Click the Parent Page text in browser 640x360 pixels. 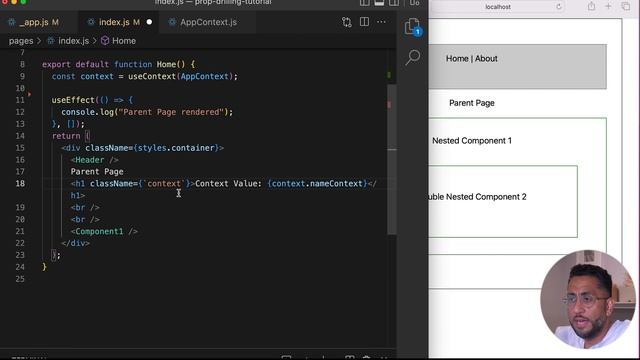471,103
